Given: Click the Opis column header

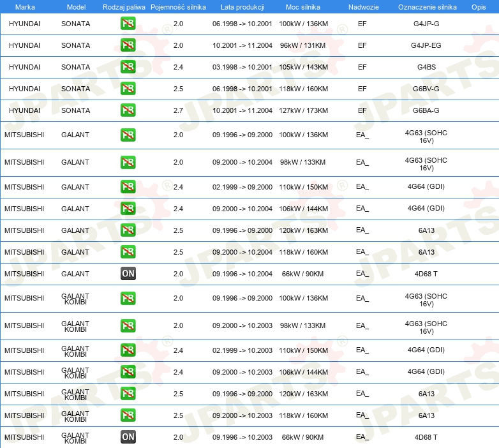Looking at the screenshot, I should (x=479, y=7).
